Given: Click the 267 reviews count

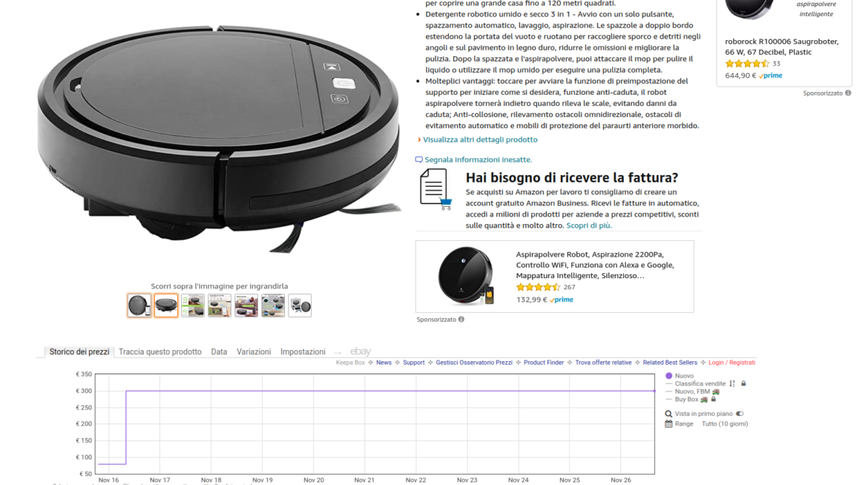Looking at the screenshot, I should (x=569, y=287).
